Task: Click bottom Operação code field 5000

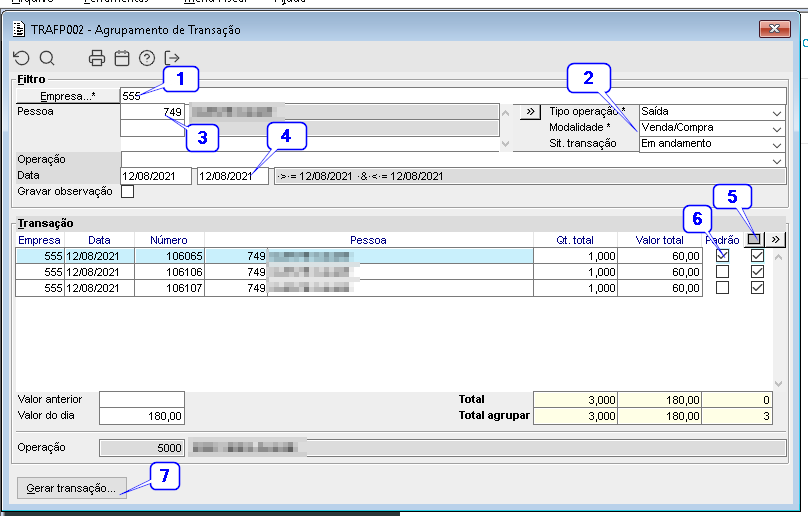Action: tap(142, 447)
